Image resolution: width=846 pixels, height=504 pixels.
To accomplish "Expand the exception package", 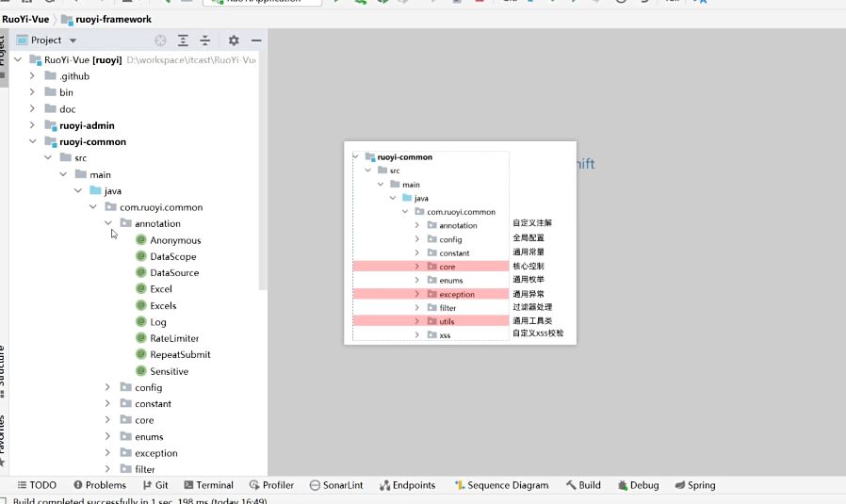I will point(107,453).
